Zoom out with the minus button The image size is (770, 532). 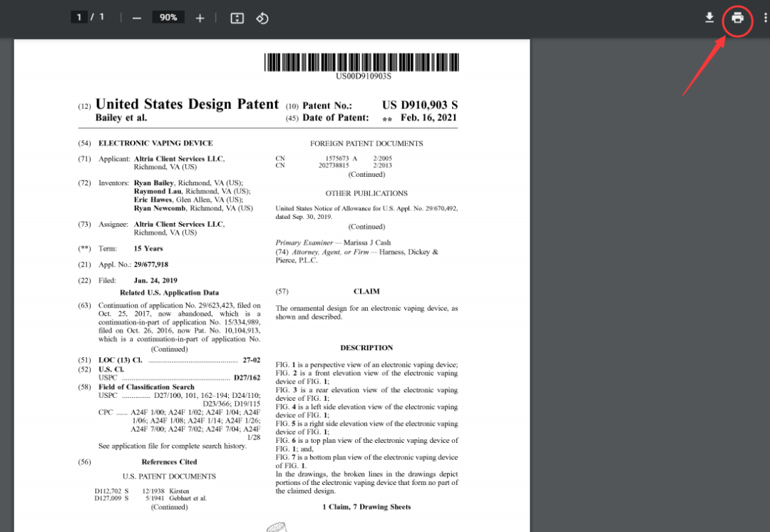(137, 18)
